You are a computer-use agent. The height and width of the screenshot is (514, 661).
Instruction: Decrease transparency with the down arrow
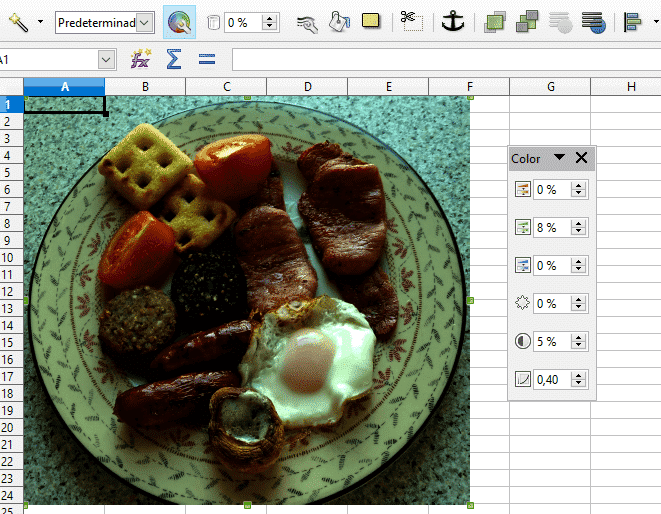coord(269,27)
